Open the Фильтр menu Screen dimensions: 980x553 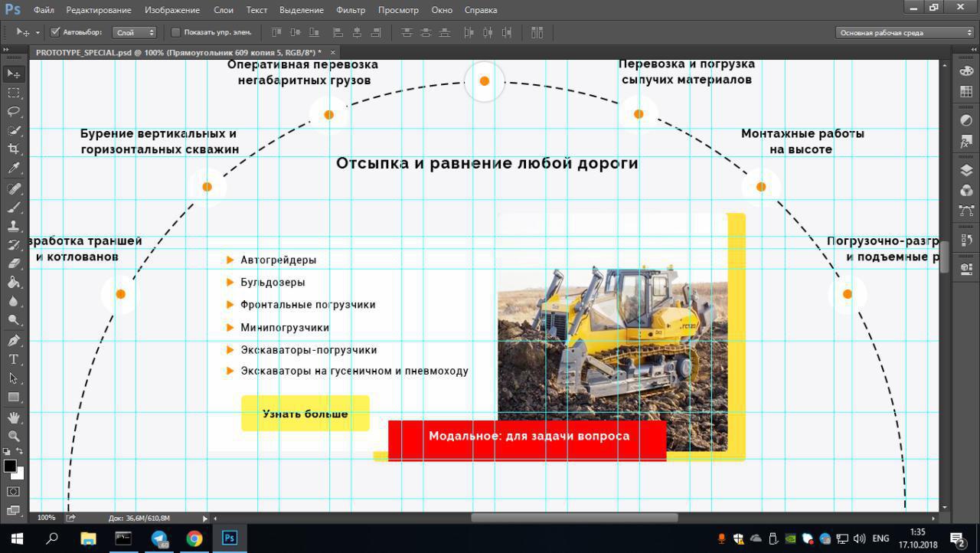coord(351,10)
